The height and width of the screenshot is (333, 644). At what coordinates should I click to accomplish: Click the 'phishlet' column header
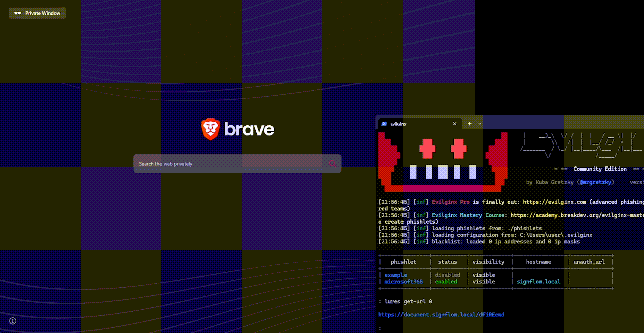pyautogui.click(x=404, y=262)
